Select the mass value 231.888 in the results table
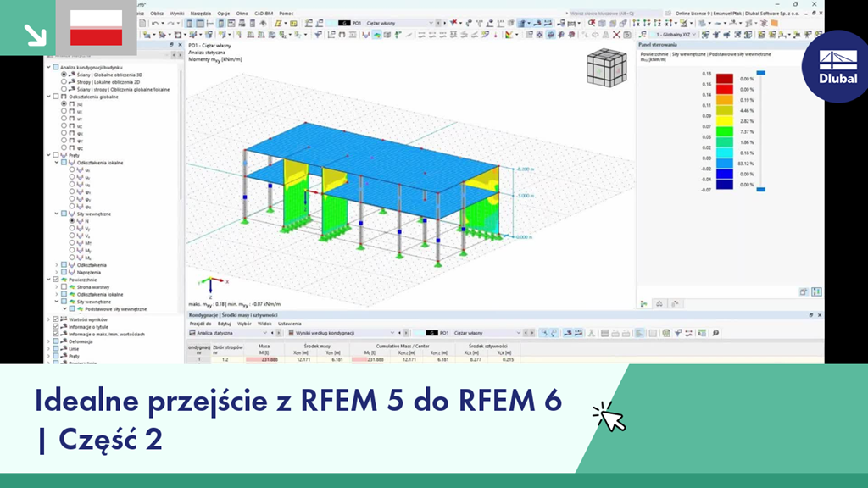This screenshot has height=488, width=868. point(267,358)
